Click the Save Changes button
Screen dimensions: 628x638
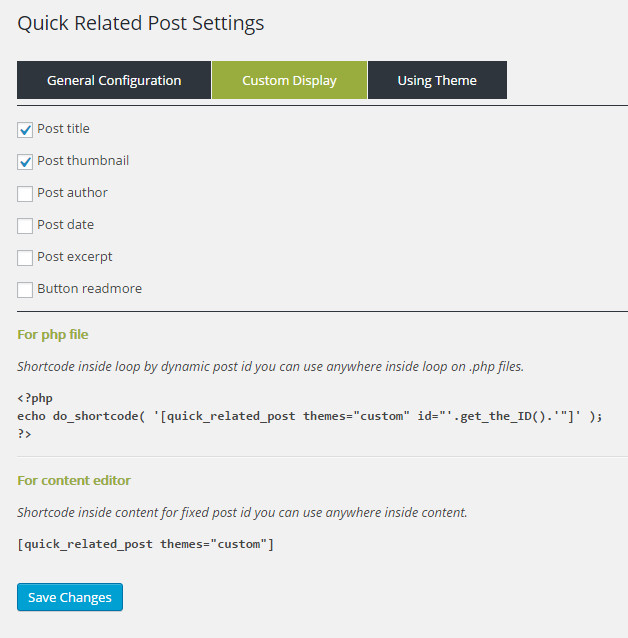[x=70, y=597]
